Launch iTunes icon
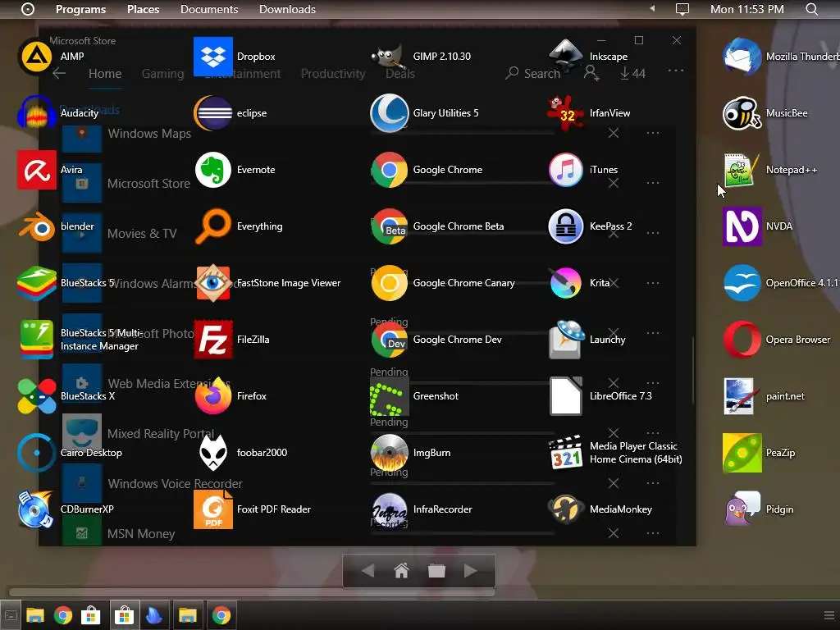The height and width of the screenshot is (630, 840). pos(566,170)
